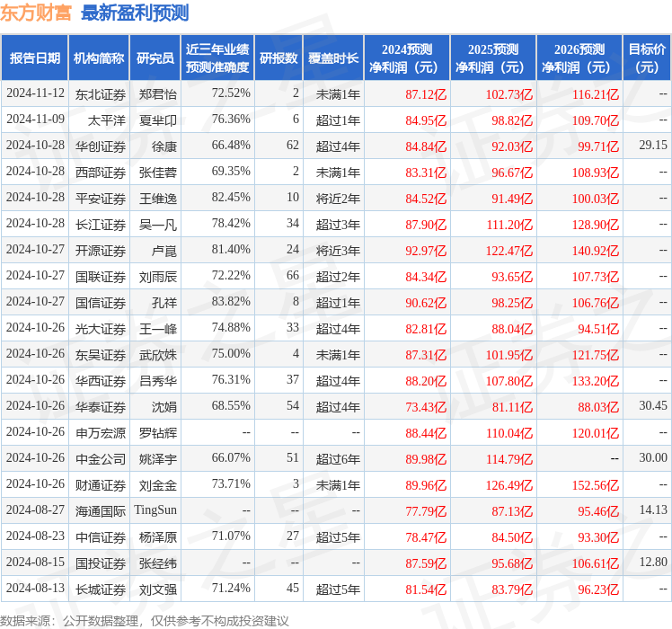Image resolution: width=672 pixels, height=629 pixels.
Task: Click researcher name 张佳蓉
Action: point(158,173)
